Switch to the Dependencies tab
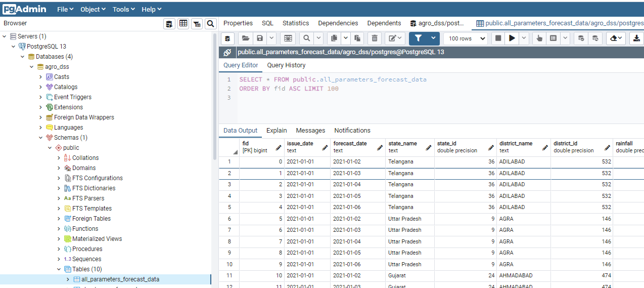644x288 pixels. coord(338,23)
